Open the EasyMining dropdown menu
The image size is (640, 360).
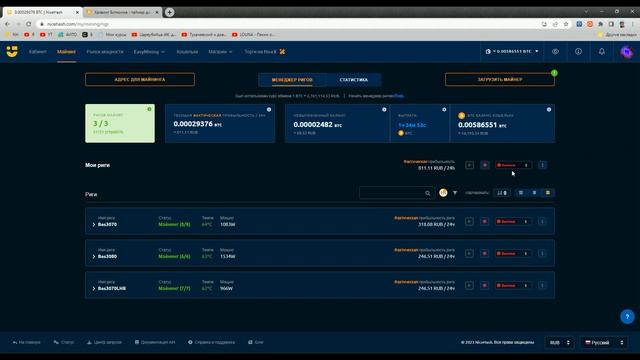(x=149, y=52)
